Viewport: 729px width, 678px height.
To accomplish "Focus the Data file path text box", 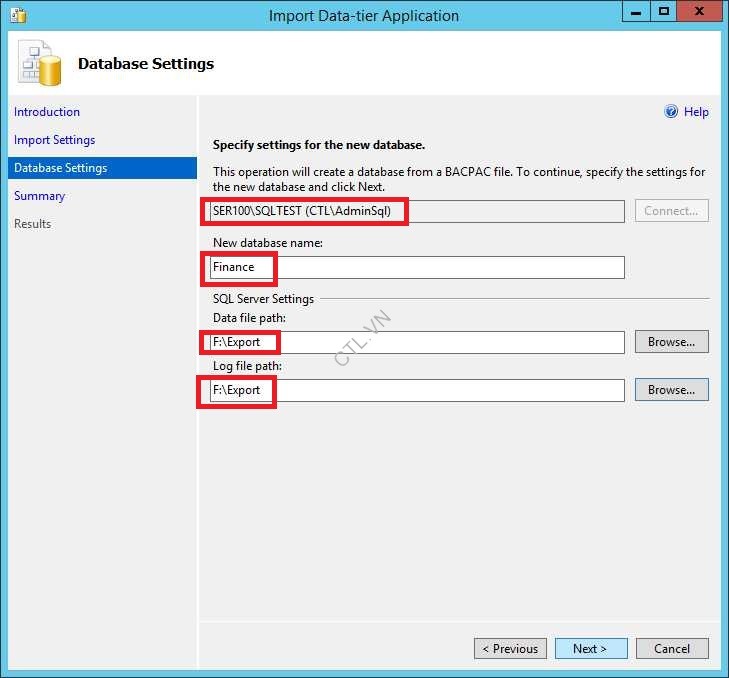I will click(x=417, y=342).
